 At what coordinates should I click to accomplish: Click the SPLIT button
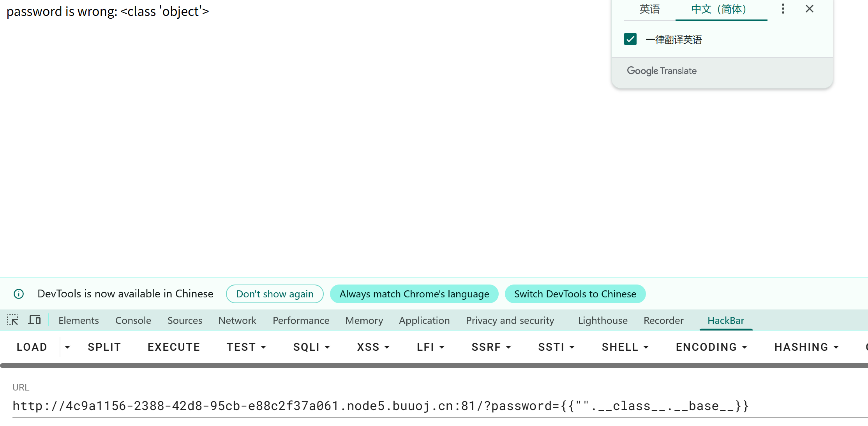tap(104, 347)
